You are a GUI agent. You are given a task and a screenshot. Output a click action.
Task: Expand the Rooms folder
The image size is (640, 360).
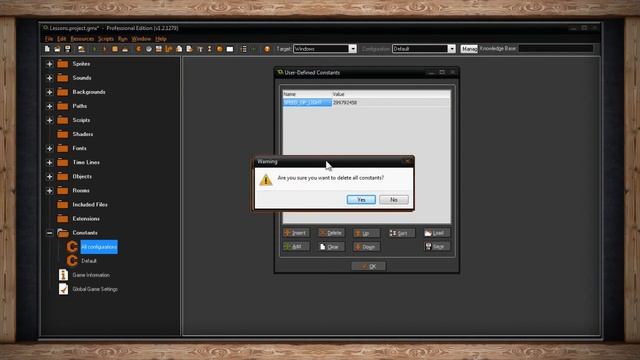(x=49, y=191)
